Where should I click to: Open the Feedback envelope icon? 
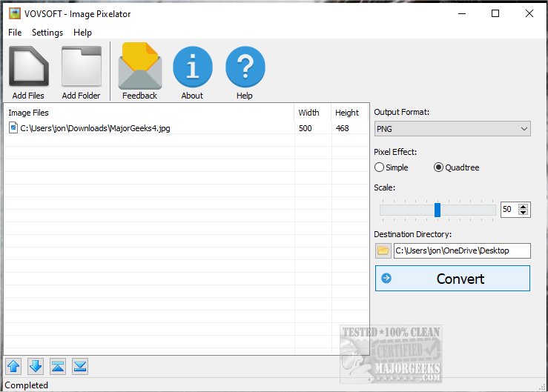140,66
